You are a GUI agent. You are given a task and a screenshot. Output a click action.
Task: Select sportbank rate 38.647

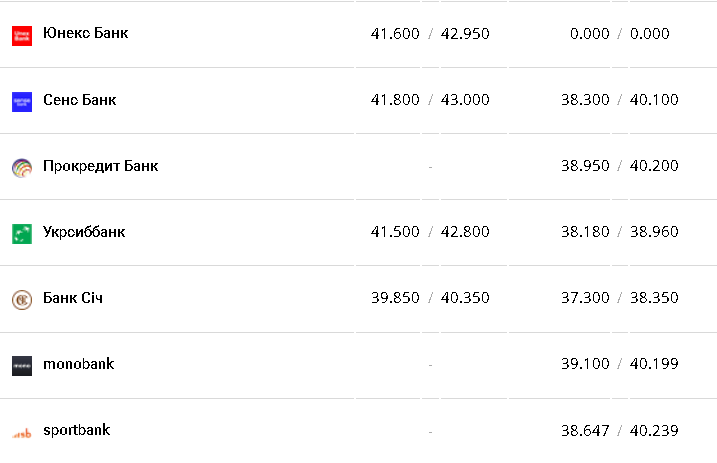click(x=585, y=431)
